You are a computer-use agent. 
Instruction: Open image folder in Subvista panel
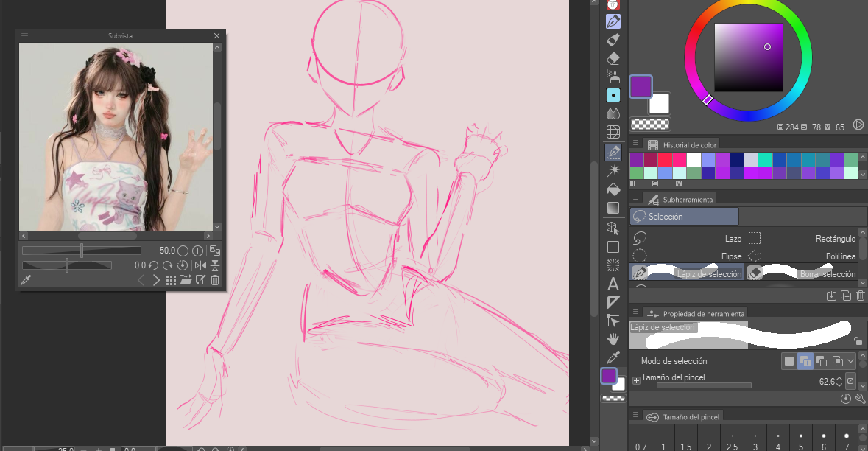click(186, 280)
